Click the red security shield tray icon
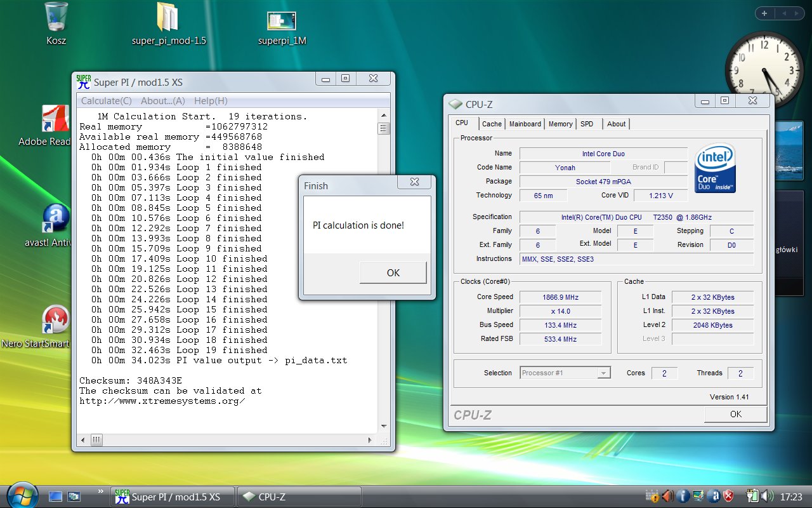 730,496
